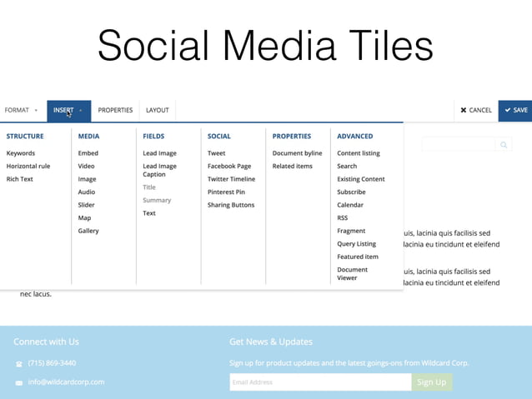Click the Insert menu tab

[69, 111]
